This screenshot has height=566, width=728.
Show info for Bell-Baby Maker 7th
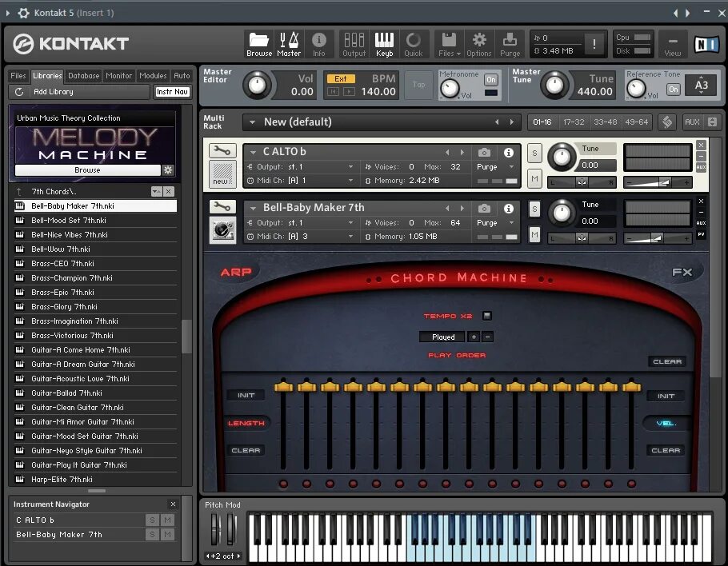click(509, 209)
